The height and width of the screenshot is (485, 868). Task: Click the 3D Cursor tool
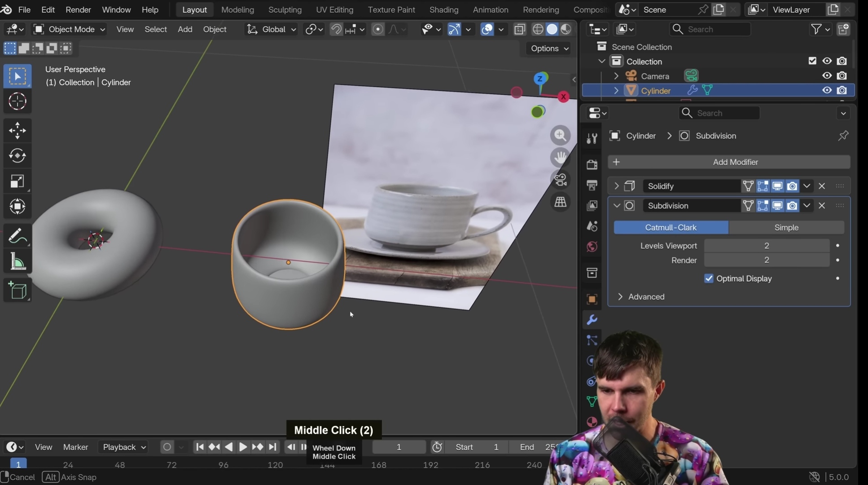[x=17, y=101]
